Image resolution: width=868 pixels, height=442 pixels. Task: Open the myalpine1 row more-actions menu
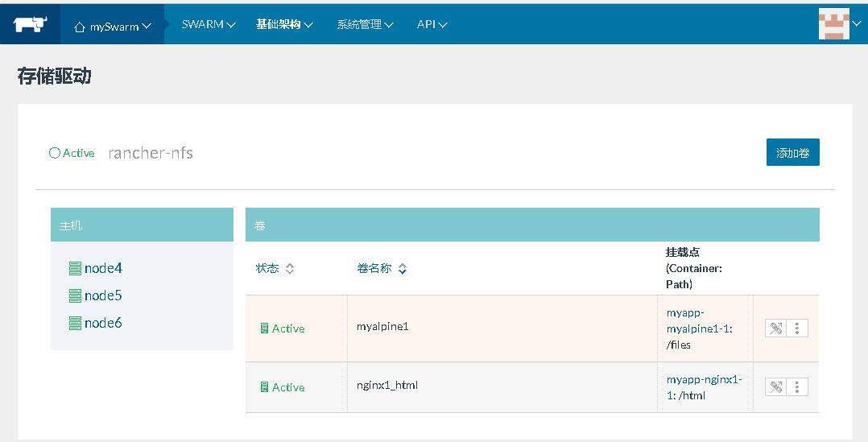(x=797, y=328)
